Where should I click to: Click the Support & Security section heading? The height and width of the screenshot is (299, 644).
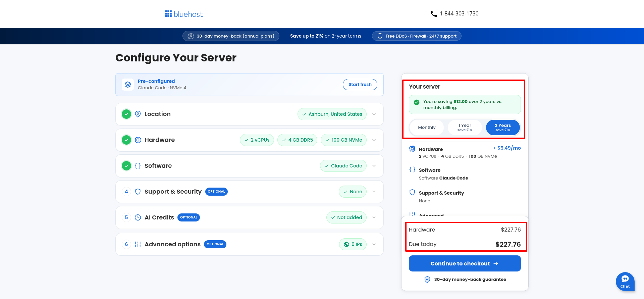pyautogui.click(x=173, y=192)
